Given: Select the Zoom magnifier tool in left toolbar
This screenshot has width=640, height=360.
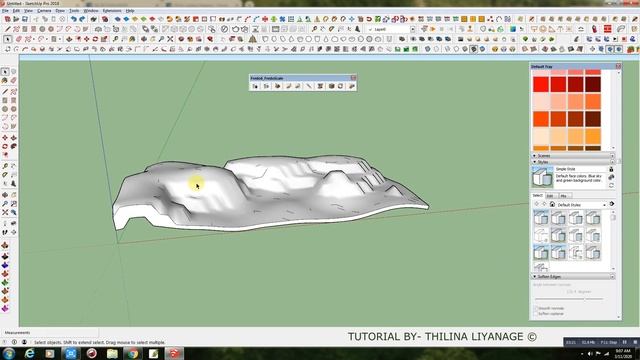Looking at the screenshot, I should click(5, 204).
